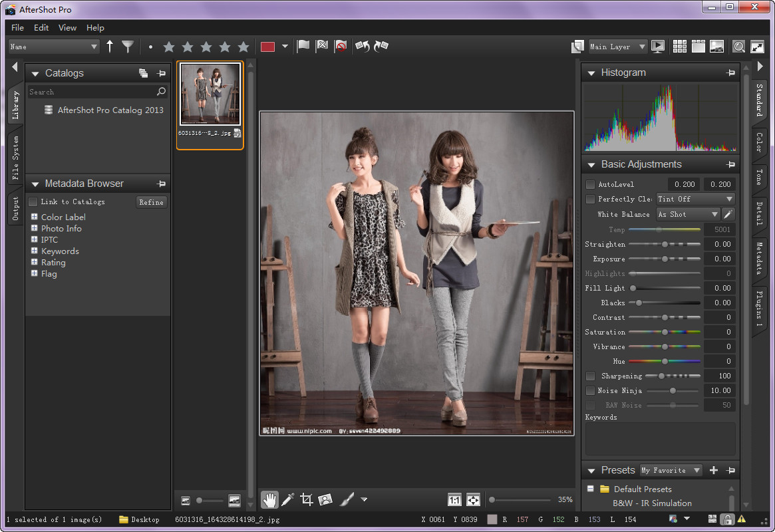Check Link to Catalogs option
Image resolution: width=775 pixels, height=532 pixels.
tap(33, 201)
